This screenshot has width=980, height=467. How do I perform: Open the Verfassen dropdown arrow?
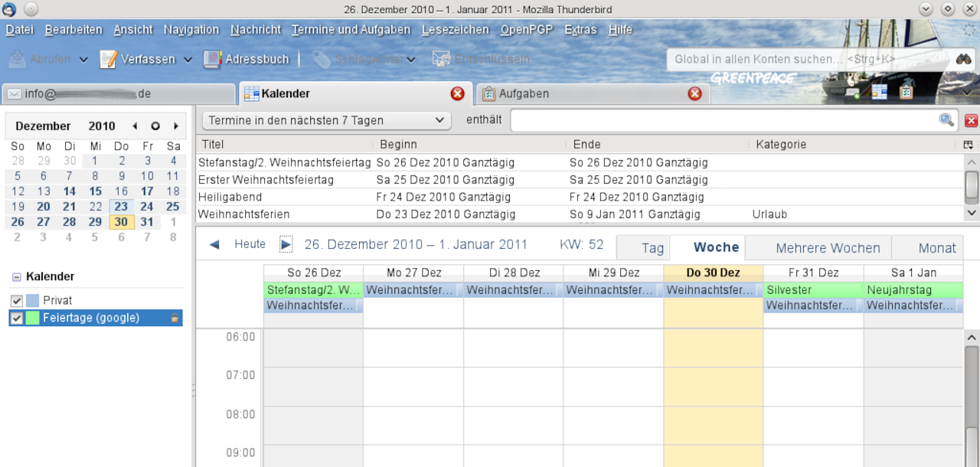(188, 59)
